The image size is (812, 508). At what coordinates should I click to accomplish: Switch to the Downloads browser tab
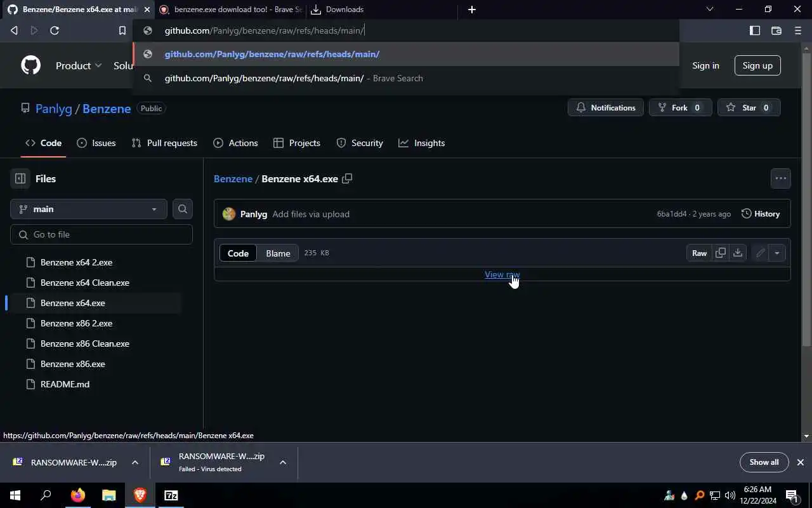(381, 10)
